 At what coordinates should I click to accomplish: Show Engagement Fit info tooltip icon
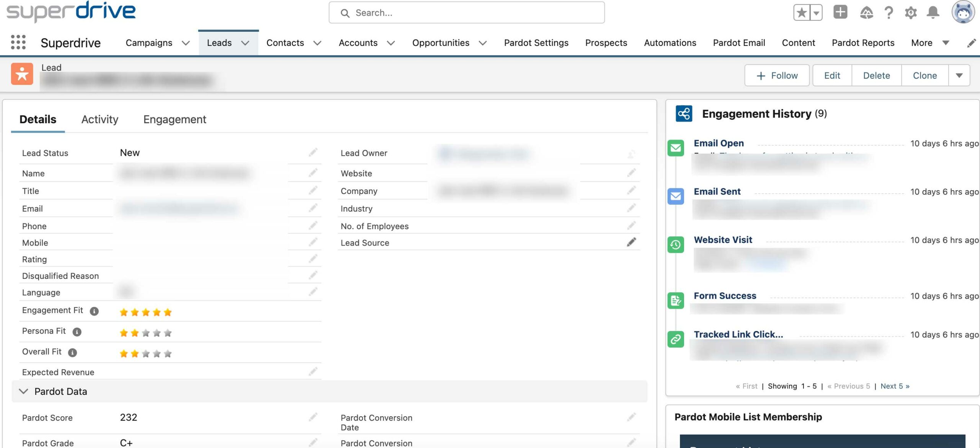click(x=94, y=311)
